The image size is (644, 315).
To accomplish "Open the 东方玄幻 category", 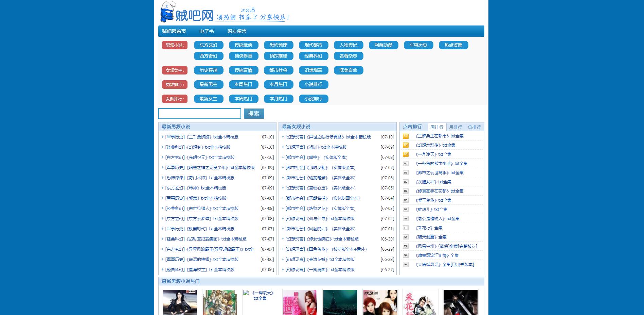I will [208, 45].
